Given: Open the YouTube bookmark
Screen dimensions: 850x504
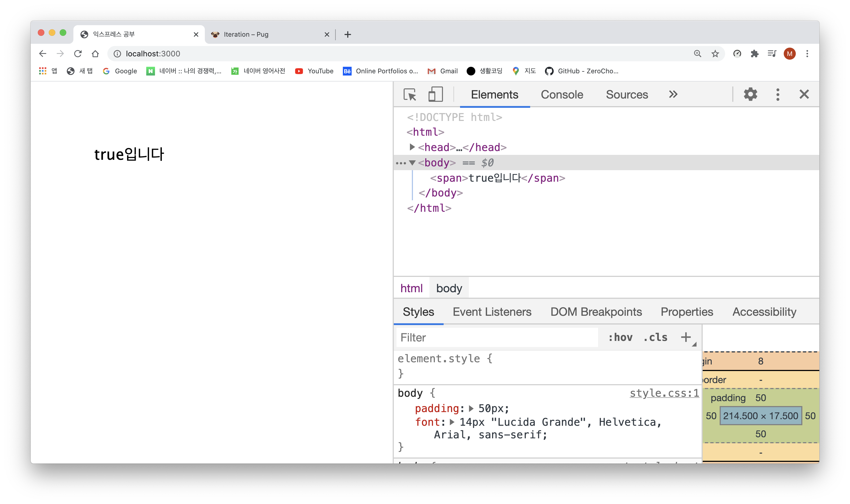Looking at the screenshot, I should point(314,71).
